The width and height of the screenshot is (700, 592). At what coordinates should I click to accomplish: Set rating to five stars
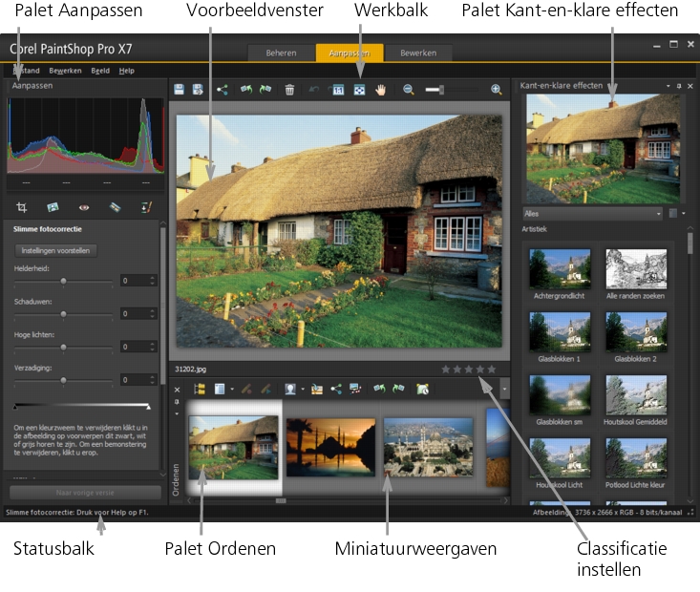click(x=492, y=370)
